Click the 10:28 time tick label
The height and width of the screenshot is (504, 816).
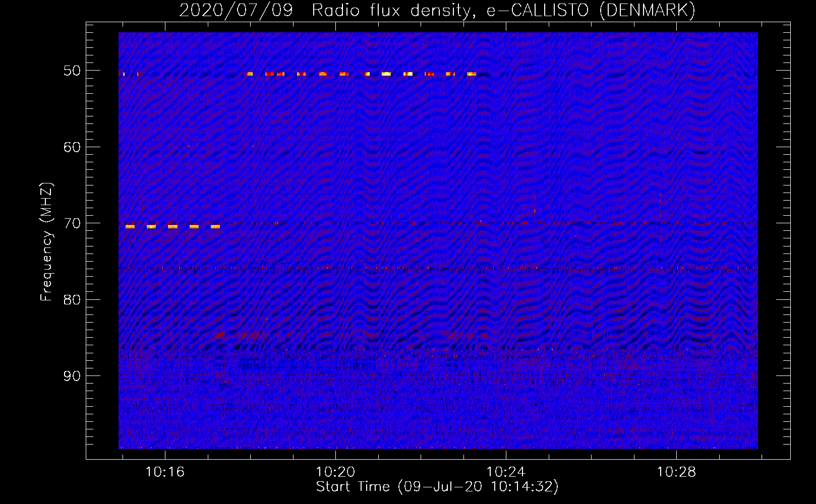pos(676,472)
